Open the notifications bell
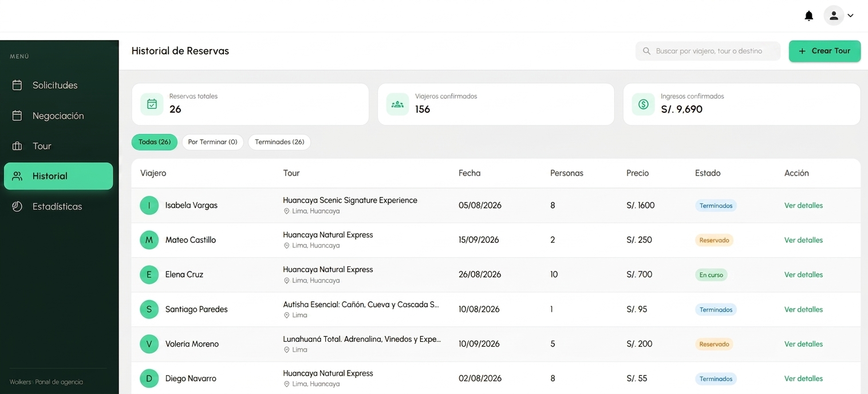This screenshot has height=394, width=868. 808,16
